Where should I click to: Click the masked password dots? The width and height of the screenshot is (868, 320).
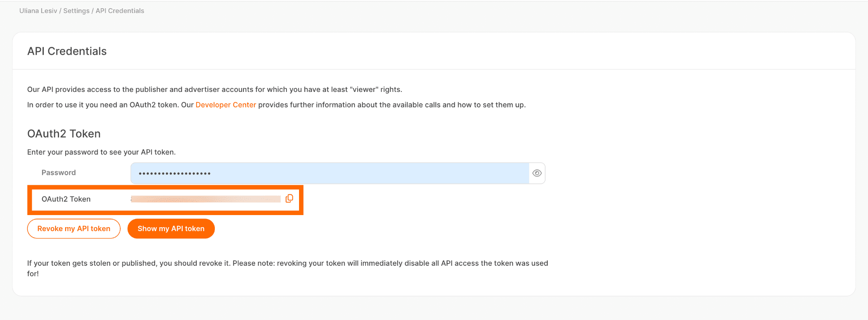(x=174, y=173)
